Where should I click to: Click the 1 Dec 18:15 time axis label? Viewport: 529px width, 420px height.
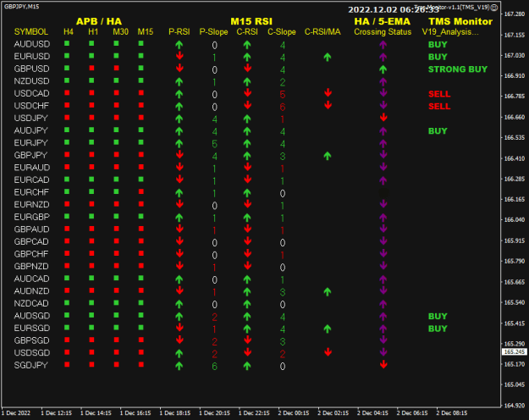coord(175,413)
